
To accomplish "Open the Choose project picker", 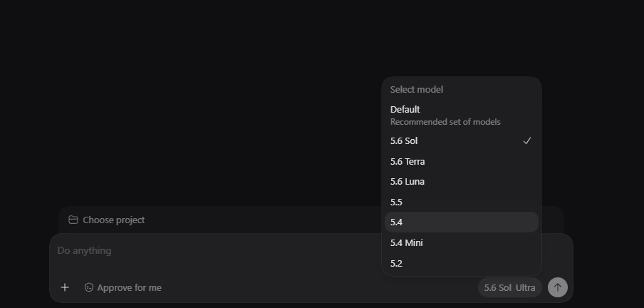I will 106,220.
